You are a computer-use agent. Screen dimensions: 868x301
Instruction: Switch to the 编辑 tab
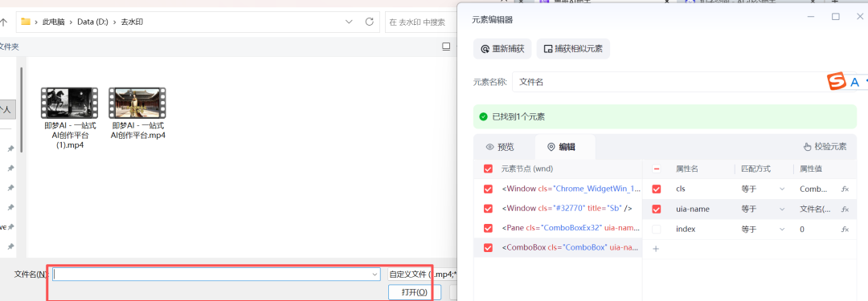pos(561,147)
